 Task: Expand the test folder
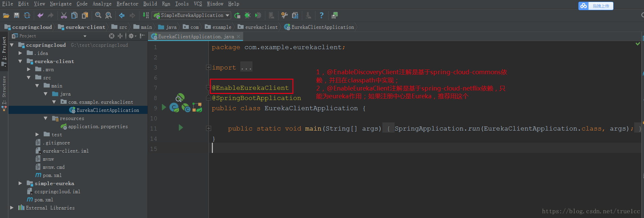37,135
